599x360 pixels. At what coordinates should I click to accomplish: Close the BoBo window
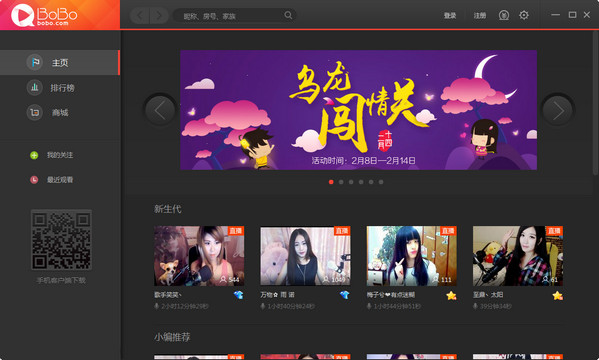587,15
